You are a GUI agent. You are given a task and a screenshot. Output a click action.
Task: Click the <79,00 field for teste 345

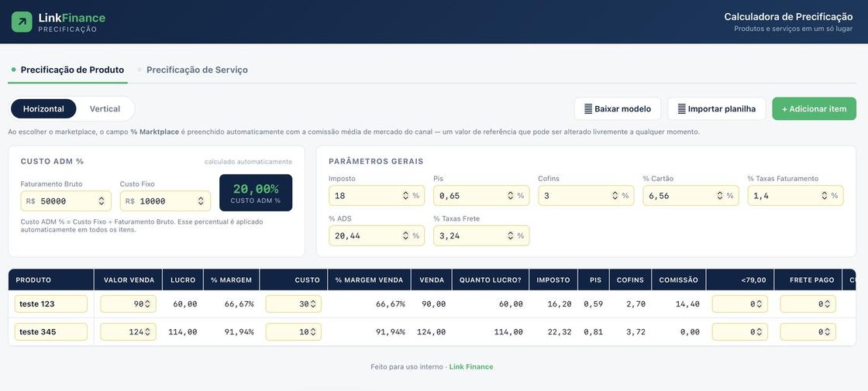[x=739, y=332]
